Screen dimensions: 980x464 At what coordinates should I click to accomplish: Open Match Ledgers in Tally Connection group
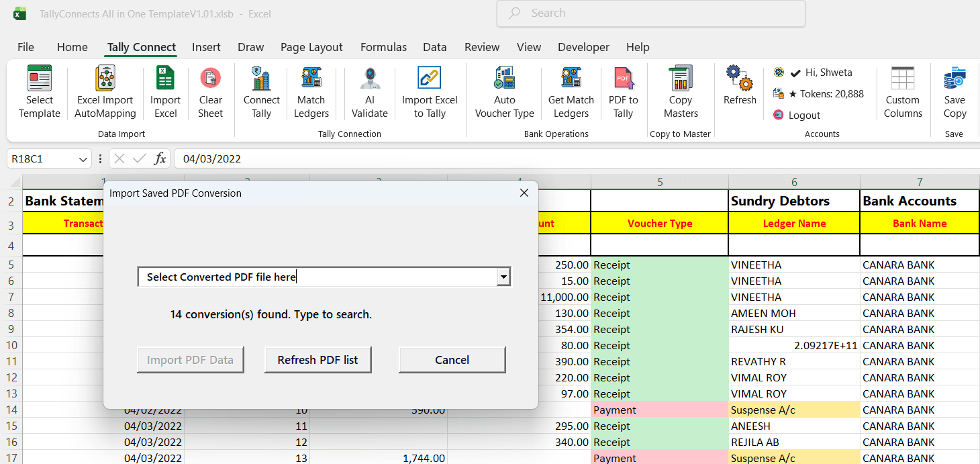(x=311, y=92)
